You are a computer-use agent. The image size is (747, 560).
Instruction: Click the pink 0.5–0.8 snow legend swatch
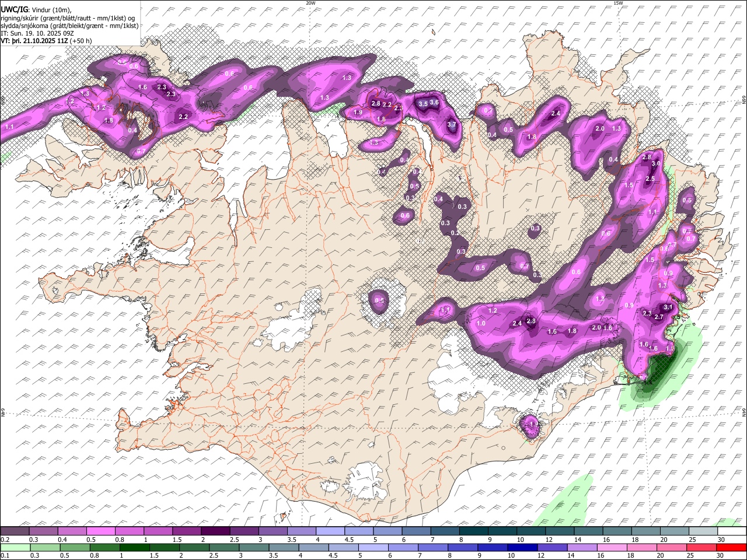(x=101, y=531)
